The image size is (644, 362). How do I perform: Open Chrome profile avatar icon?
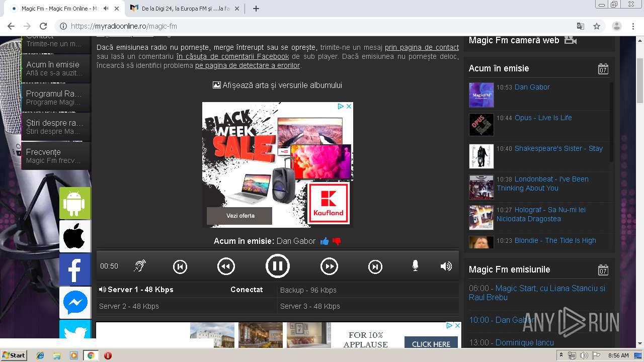point(617,26)
